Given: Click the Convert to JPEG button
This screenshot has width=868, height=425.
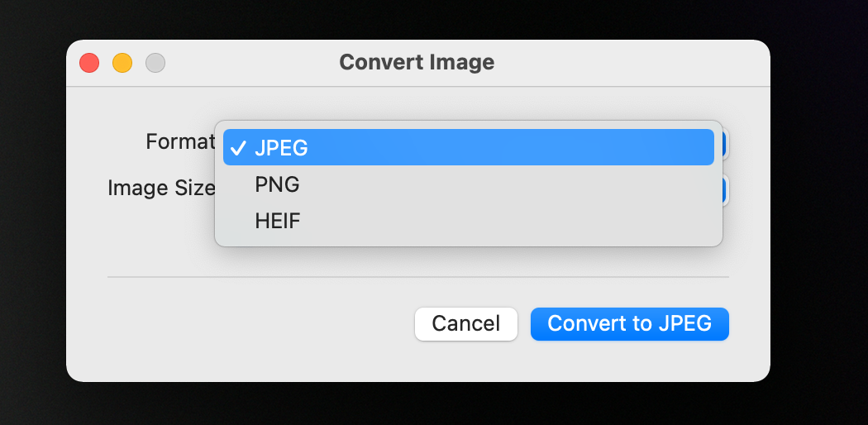Looking at the screenshot, I should [x=629, y=324].
